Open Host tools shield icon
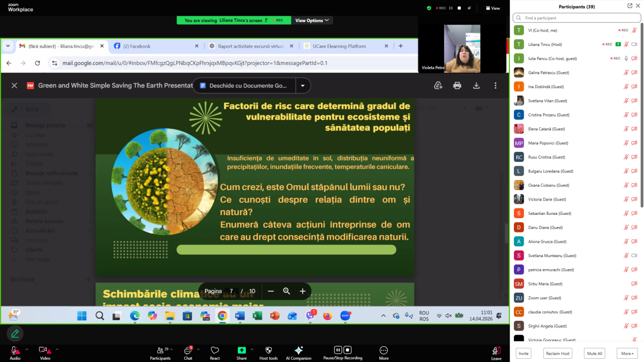This screenshot has height=362, width=644. [269, 350]
